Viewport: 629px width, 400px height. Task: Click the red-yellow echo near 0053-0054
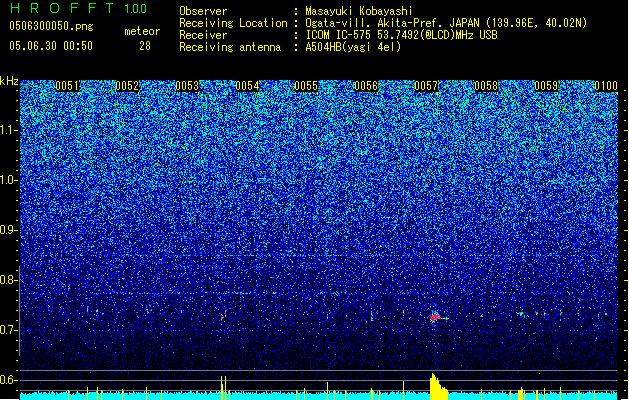coord(223,315)
